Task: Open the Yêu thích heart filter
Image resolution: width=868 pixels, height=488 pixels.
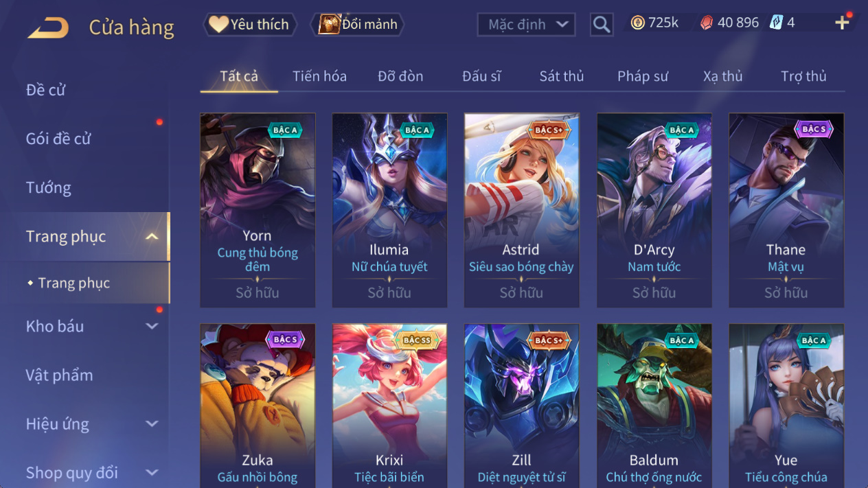Action: point(250,25)
